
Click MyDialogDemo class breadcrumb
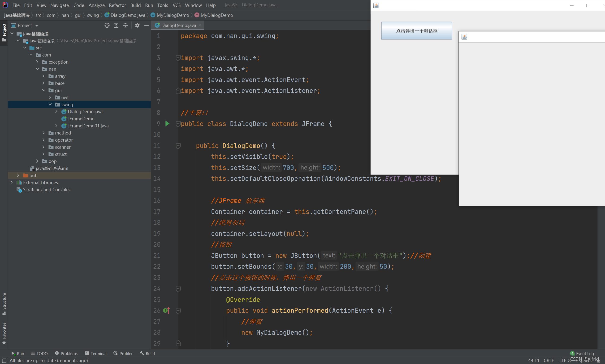[x=170, y=15]
